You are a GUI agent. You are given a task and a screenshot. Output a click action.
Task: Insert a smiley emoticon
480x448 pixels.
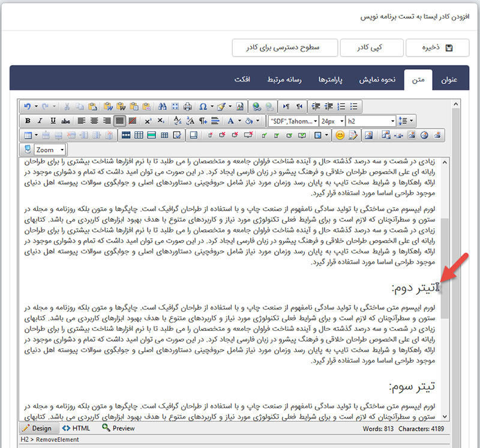pos(340,135)
